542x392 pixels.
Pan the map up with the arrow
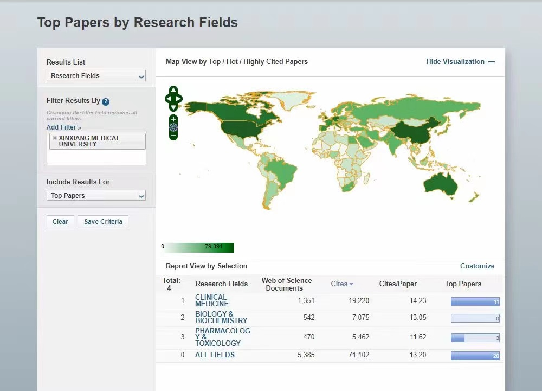tap(173, 90)
